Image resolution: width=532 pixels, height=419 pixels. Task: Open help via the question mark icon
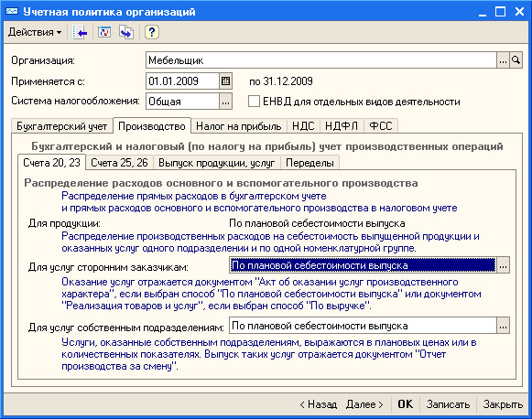152,32
